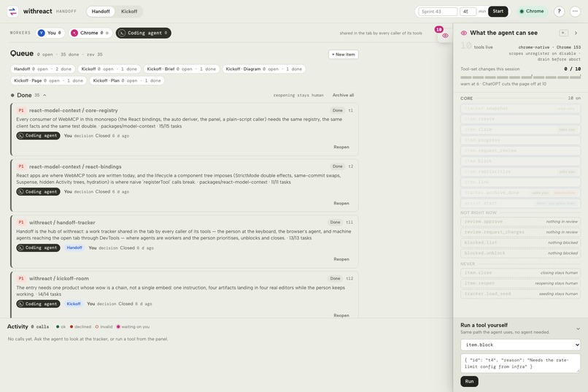Click the tracker.load_seed tool row
This screenshot has height=392, width=588.
click(520, 293)
